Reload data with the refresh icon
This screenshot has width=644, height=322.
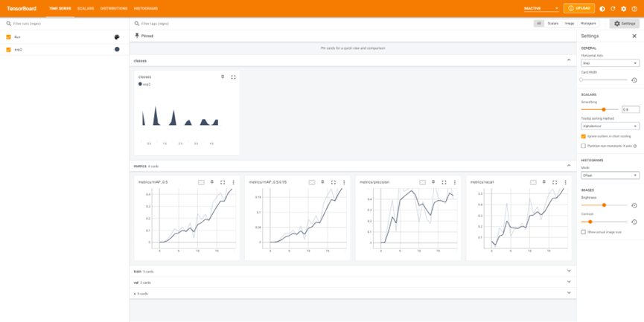pos(613,9)
